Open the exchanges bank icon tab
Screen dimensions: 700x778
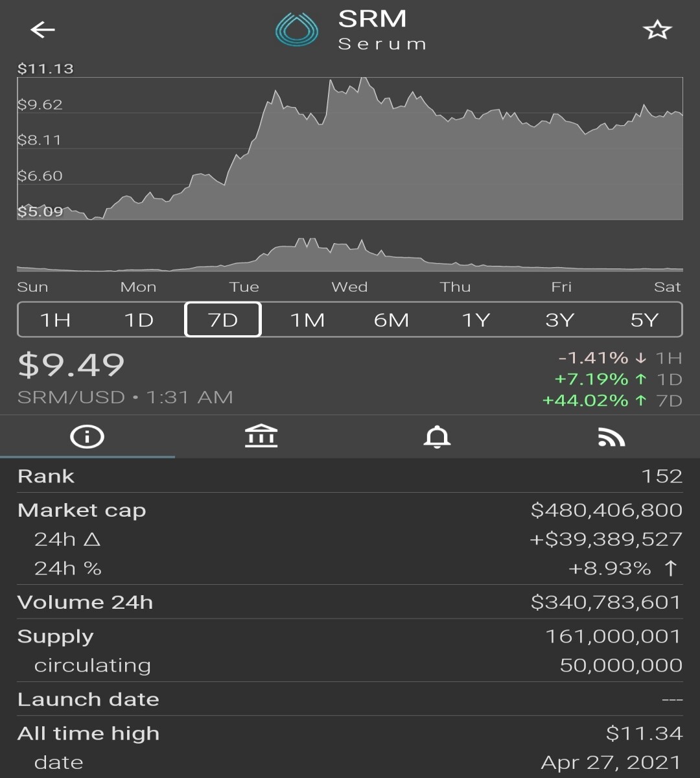[261, 436]
